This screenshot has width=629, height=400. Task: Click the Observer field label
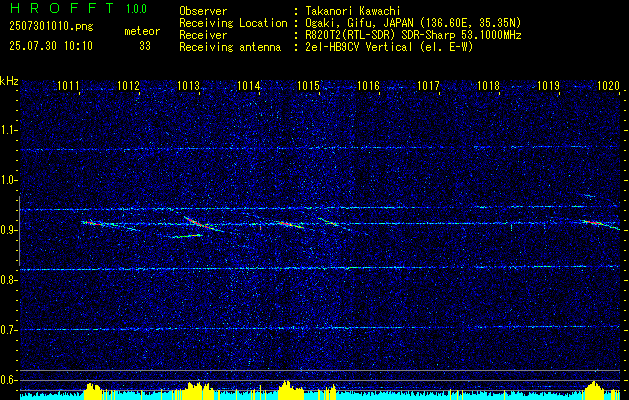(x=203, y=11)
